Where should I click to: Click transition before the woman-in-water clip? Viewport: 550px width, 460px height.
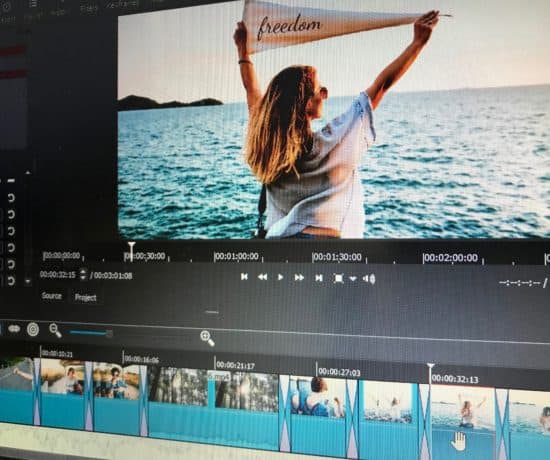424,423
